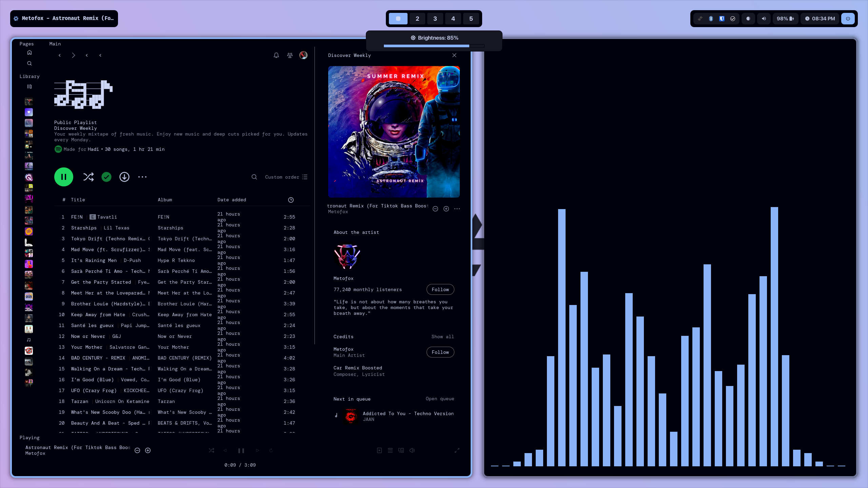868x488 pixels.
Task: Open the Friend Activity icon
Action: click(290, 55)
